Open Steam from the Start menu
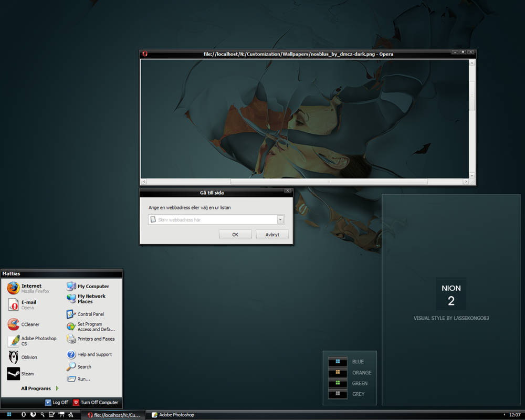This screenshot has height=420, width=525. coord(27,374)
